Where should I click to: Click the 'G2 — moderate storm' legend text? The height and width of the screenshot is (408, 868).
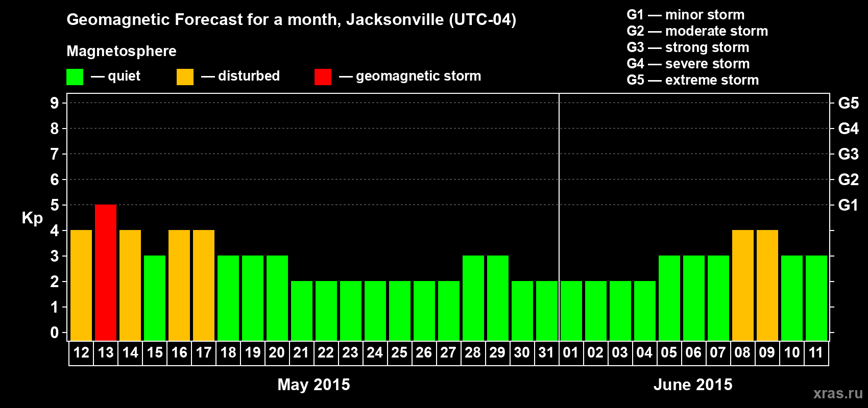point(697,31)
